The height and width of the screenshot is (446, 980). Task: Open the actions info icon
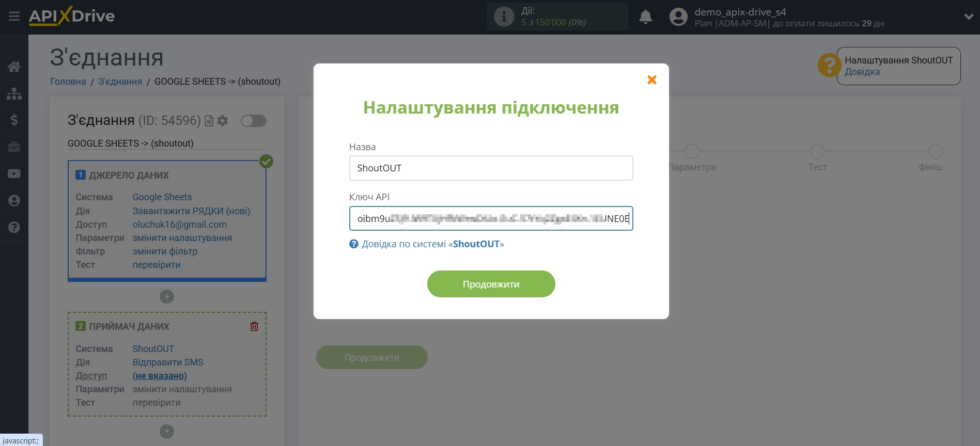[x=504, y=17]
